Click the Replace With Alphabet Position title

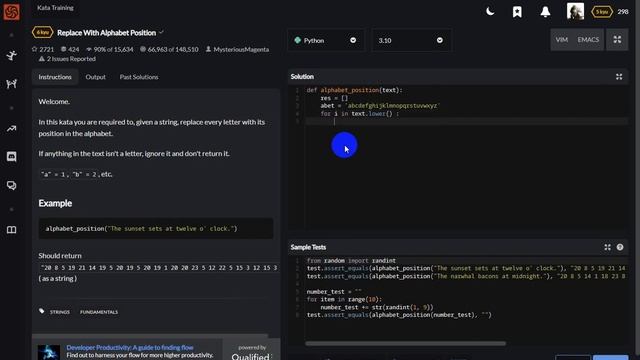pos(107,33)
